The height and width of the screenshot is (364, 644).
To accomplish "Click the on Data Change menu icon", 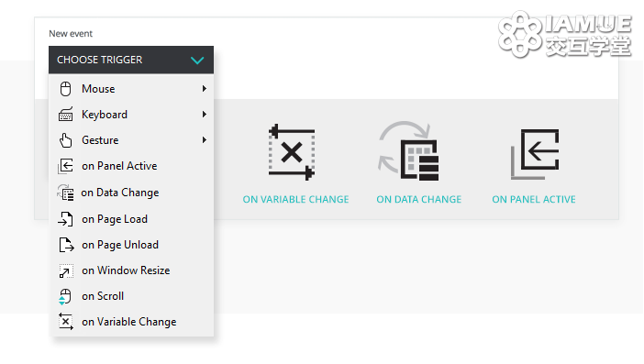I will [x=66, y=193].
